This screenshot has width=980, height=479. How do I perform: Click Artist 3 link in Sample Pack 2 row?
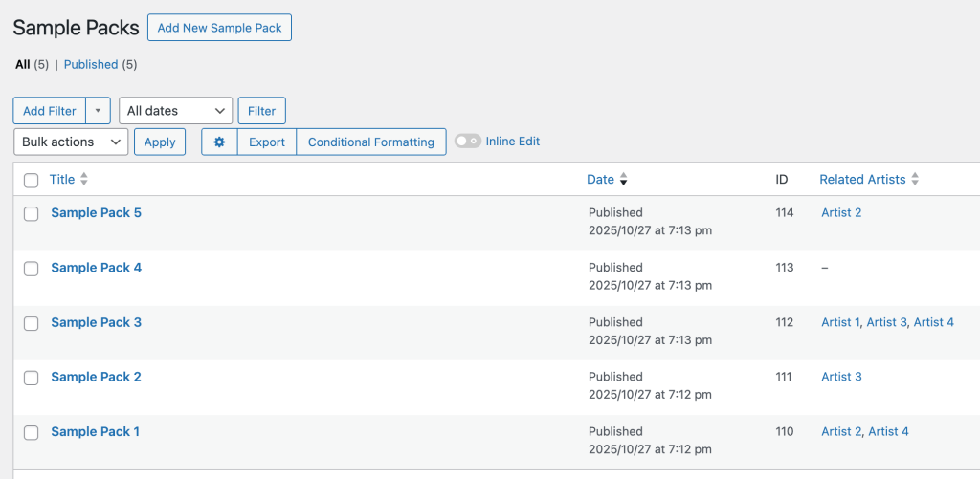pos(841,377)
